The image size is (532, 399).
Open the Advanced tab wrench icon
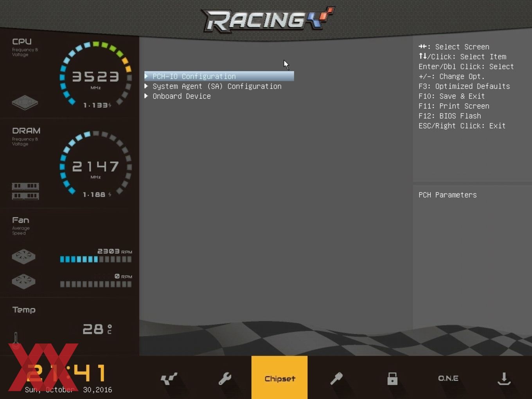tap(225, 378)
